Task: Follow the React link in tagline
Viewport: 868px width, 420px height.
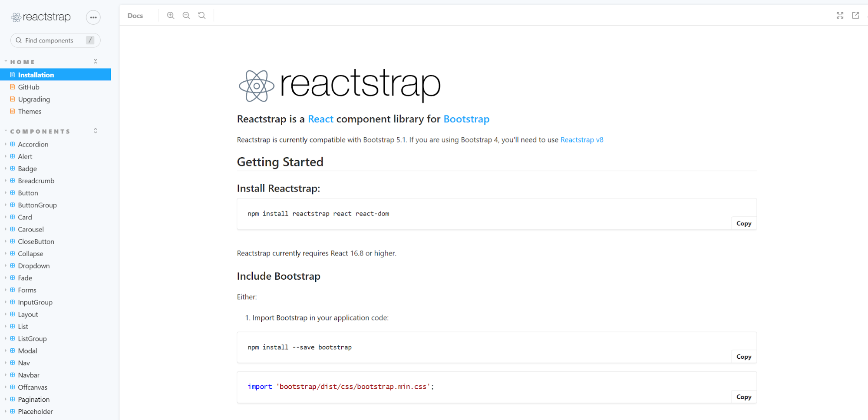Action: (320, 119)
